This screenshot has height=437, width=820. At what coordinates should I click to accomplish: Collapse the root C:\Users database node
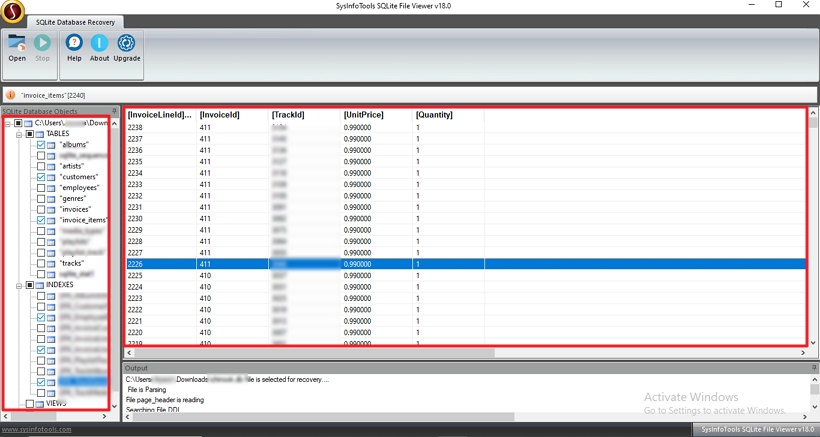coord(8,124)
